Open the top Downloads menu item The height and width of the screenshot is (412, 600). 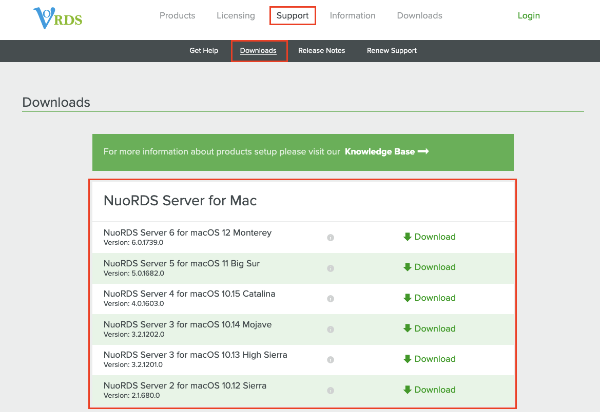pos(420,16)
